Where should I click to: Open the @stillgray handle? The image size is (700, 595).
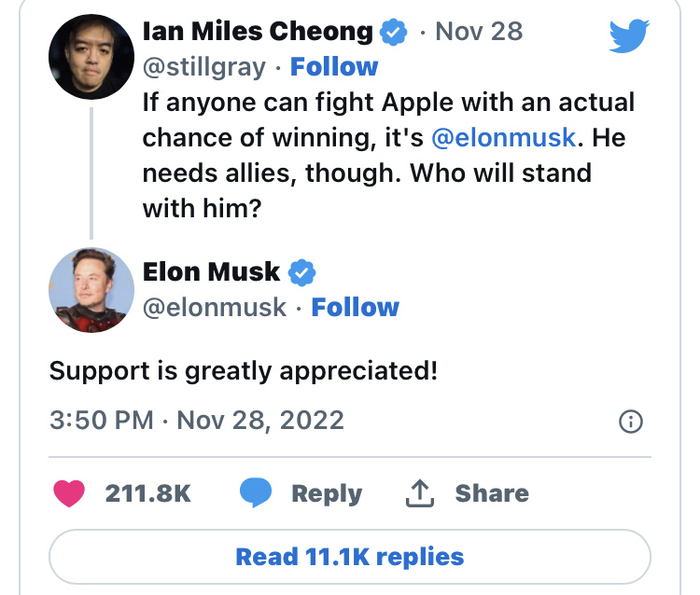(204, 67)
